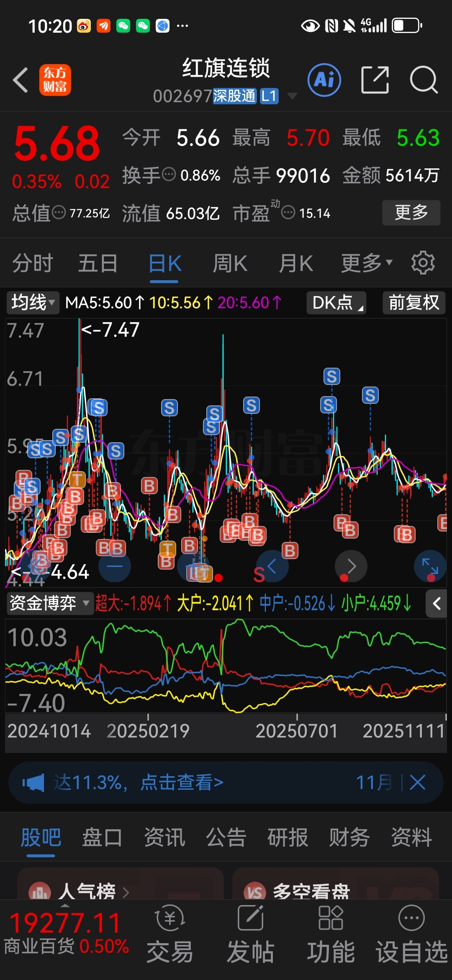Open the search magnifier icon

coord(424,80)
